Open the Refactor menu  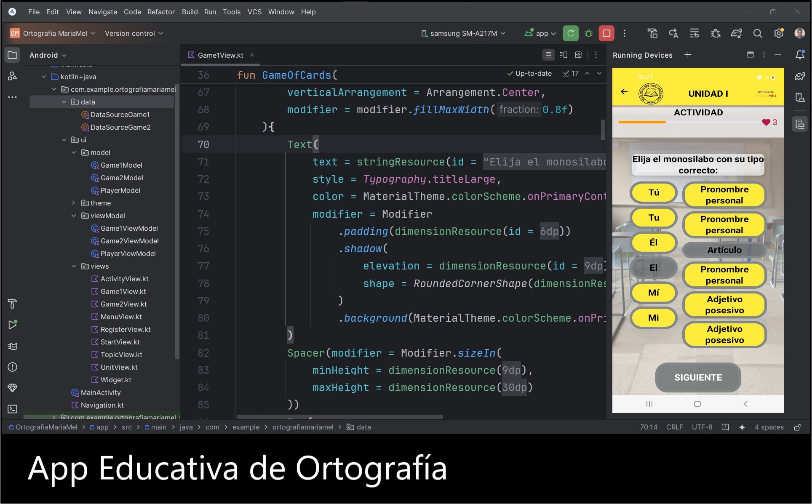[160, 12]
